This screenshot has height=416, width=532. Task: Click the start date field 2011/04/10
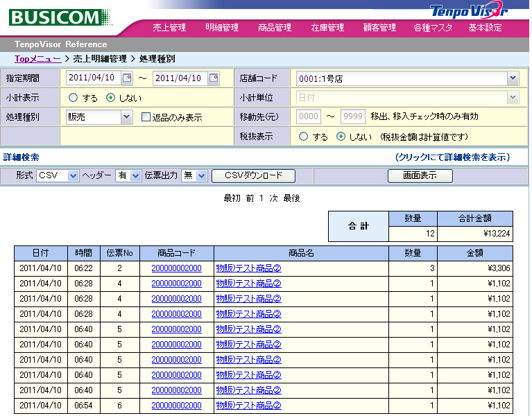pyautogui.click(x=94, y=78)
